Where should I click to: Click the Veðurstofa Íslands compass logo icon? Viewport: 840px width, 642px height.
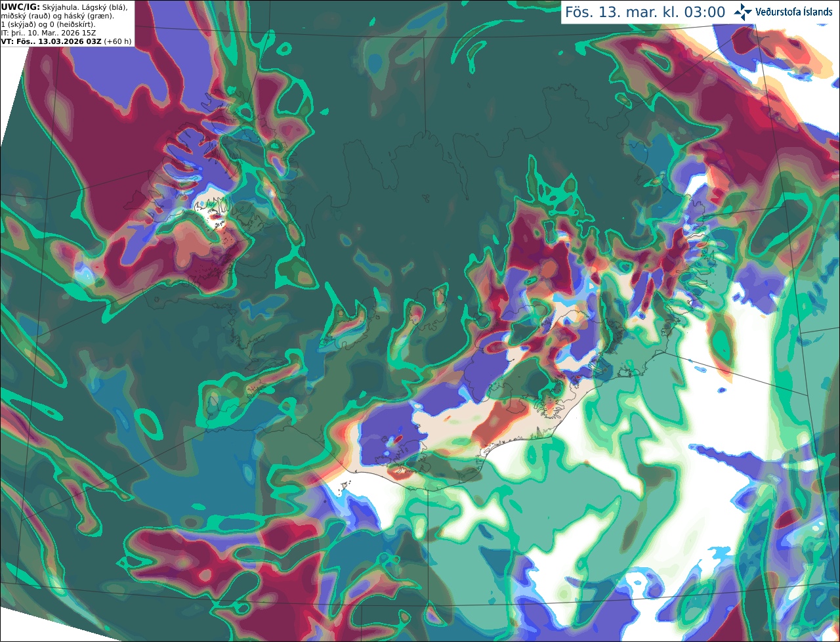[743, 12]
